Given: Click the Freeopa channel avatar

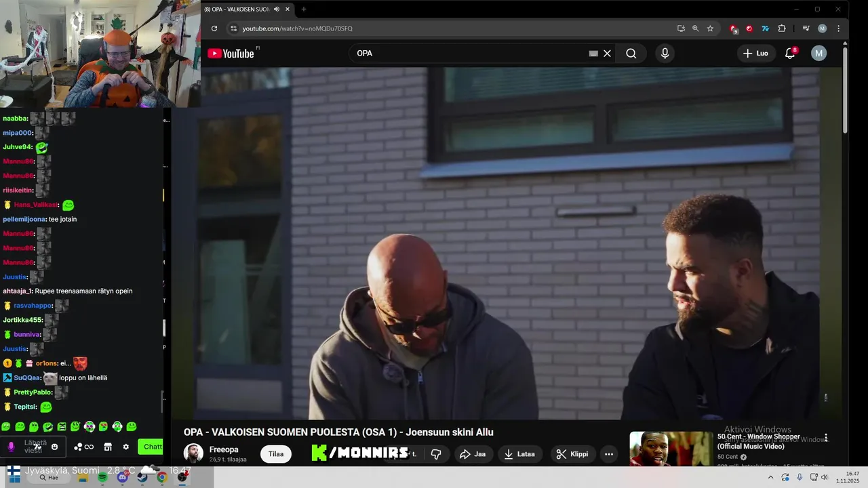Looking at the screenshot, I should [193, 453].
